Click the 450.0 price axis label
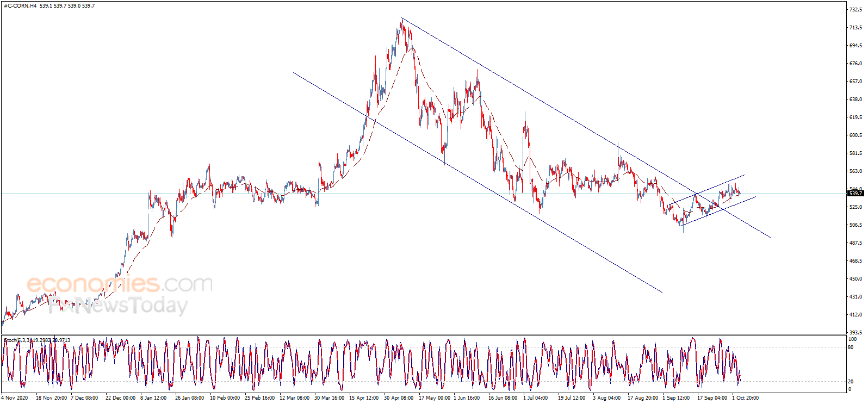 coord(855,279)
